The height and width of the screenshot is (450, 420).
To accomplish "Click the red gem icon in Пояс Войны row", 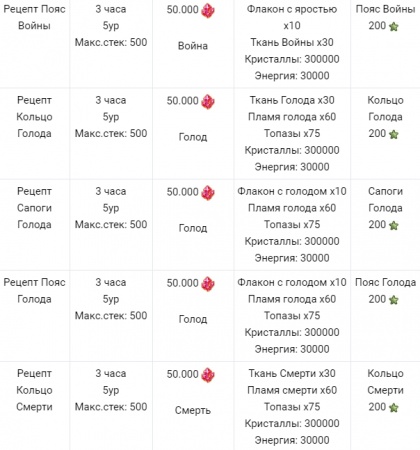I will [x=208, y=11].
